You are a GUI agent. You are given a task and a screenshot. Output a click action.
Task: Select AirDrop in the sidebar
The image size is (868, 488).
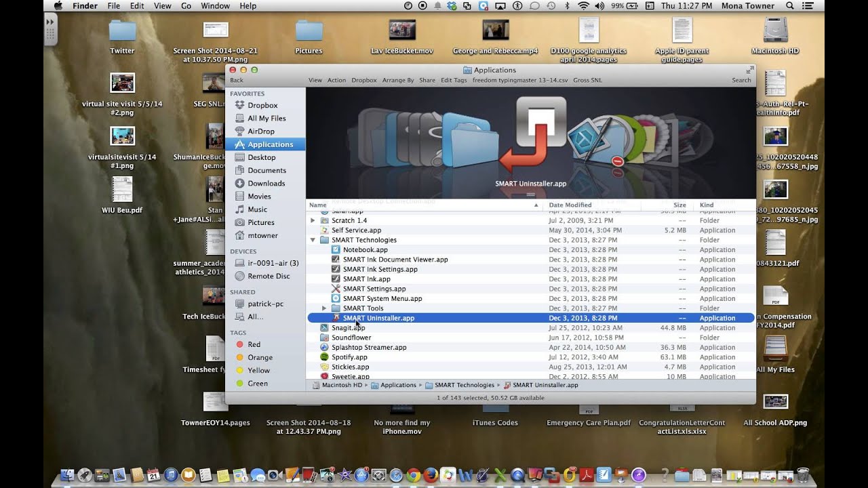[261, 131]
